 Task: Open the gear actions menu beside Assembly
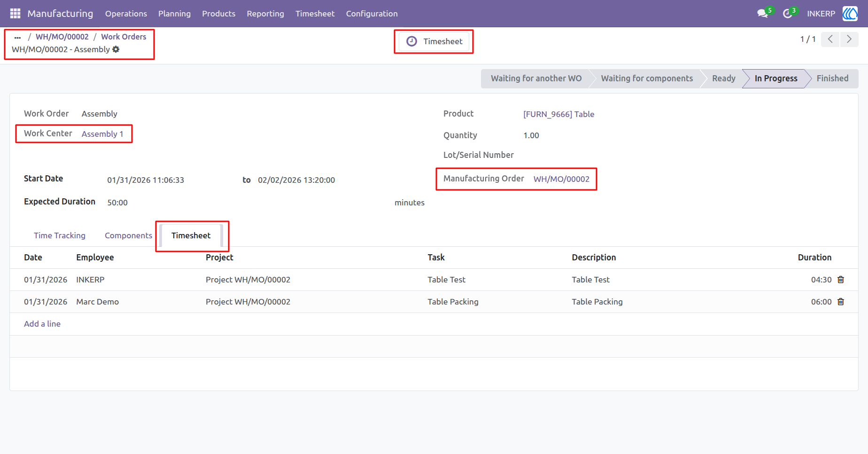click(x=116, y=49)
